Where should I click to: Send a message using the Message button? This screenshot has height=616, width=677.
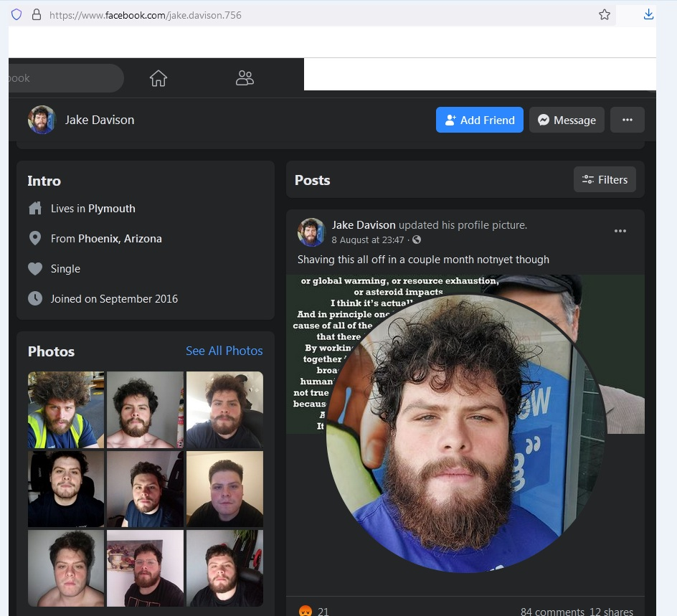tap(567, 120)
